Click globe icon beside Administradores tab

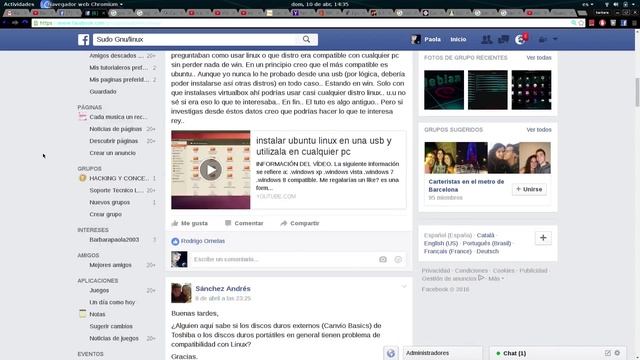(391, 353)
